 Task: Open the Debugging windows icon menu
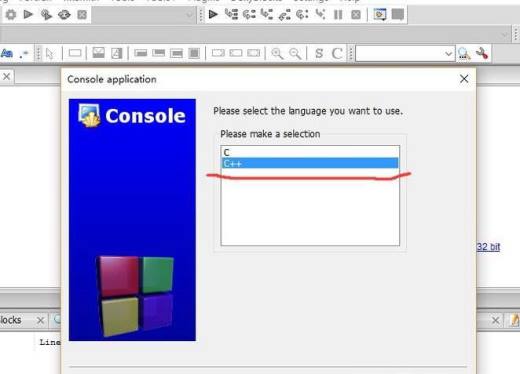coord(380,14)
